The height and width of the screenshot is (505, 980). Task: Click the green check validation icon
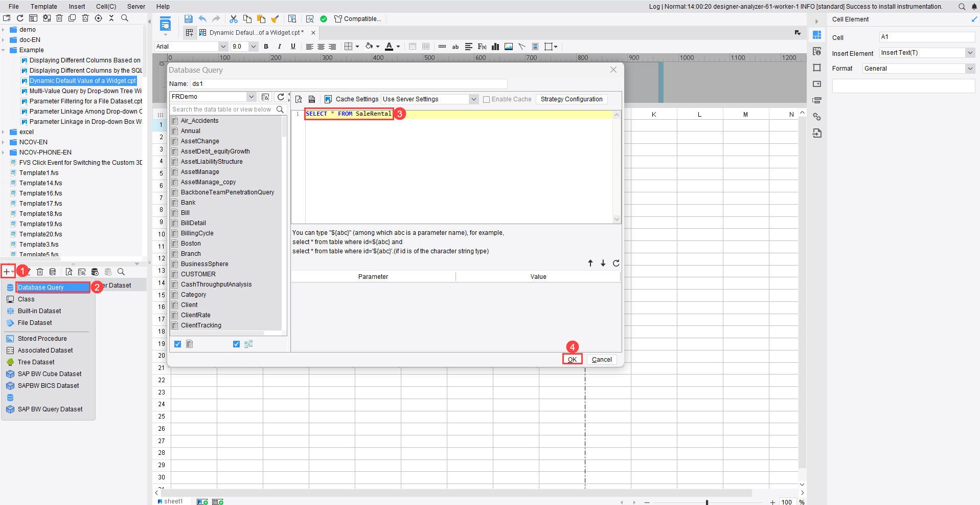pyautogui.click(x=324, y=19)
